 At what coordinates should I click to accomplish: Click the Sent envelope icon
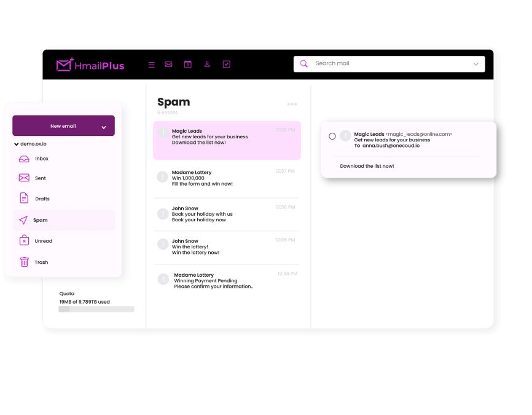coord(24,178)
